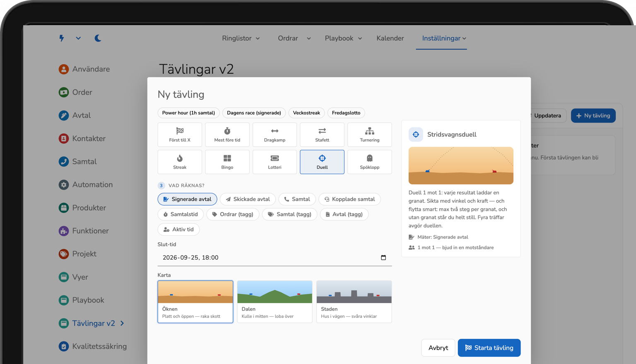636x364 pixels.
Task: Open Användare in the sidebar
Action: [84, 69]
